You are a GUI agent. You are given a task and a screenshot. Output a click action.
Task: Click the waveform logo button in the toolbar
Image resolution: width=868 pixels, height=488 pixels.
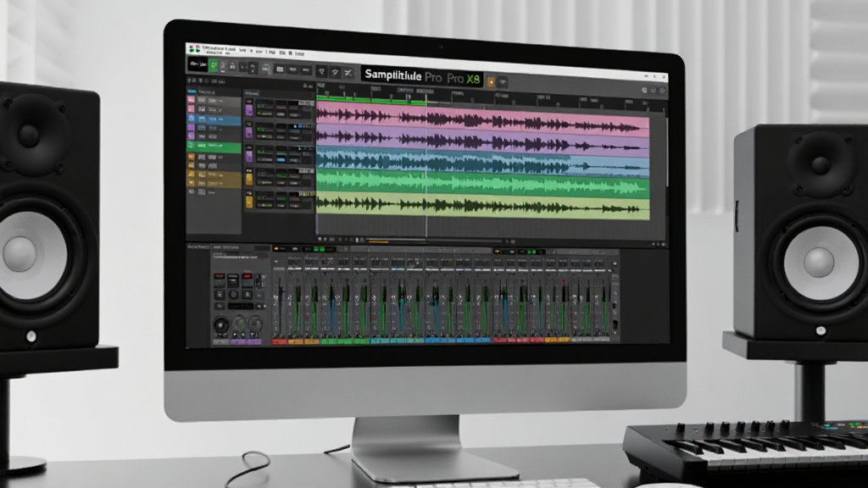tap(198, 64)
